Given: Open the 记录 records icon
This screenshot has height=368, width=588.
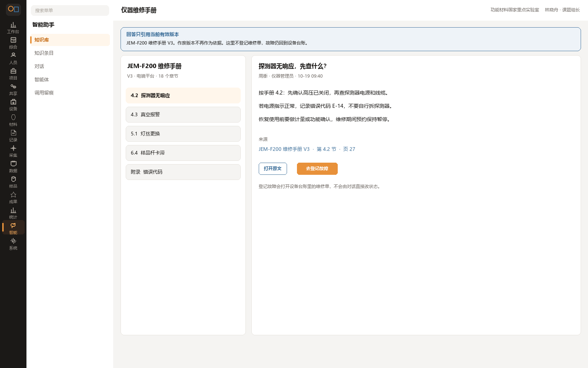Looking at the screenshot, I should pos(13,136).
